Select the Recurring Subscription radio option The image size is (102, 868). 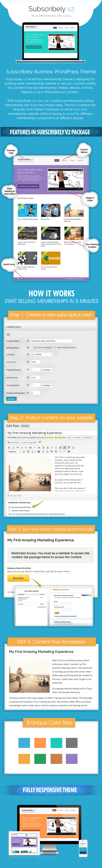[x=55, y=347]
